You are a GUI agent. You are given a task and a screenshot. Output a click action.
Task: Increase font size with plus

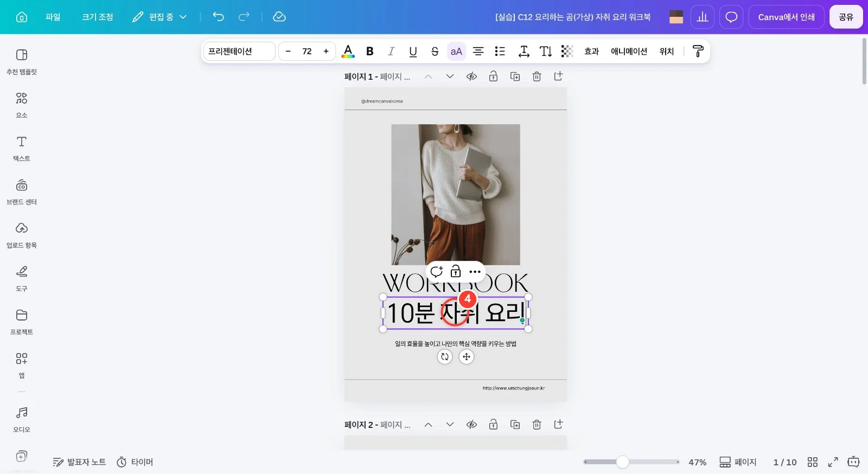(326, 51)
